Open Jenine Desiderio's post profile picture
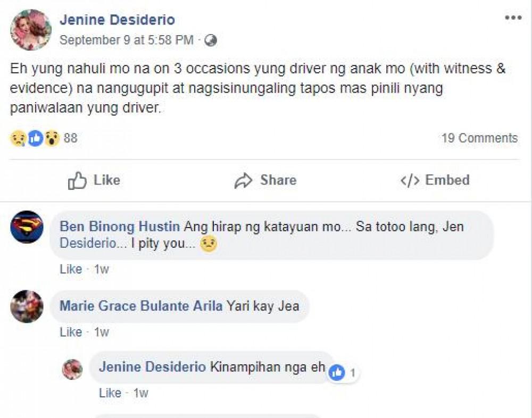 pyautogui.click(x=31, y=30)
